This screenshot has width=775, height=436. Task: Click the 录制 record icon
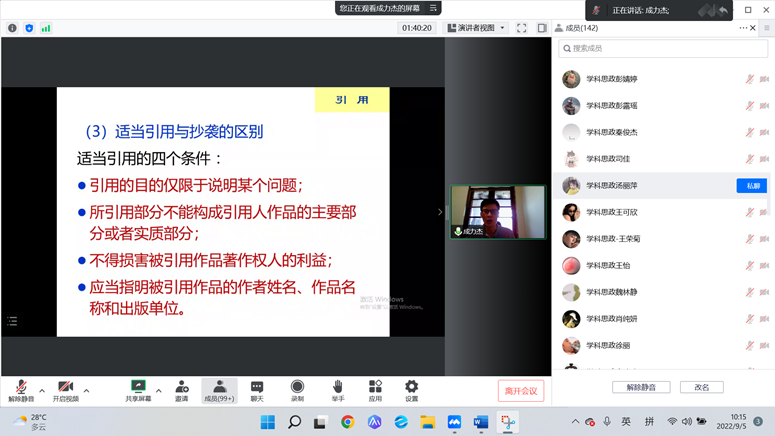point(297,389)
